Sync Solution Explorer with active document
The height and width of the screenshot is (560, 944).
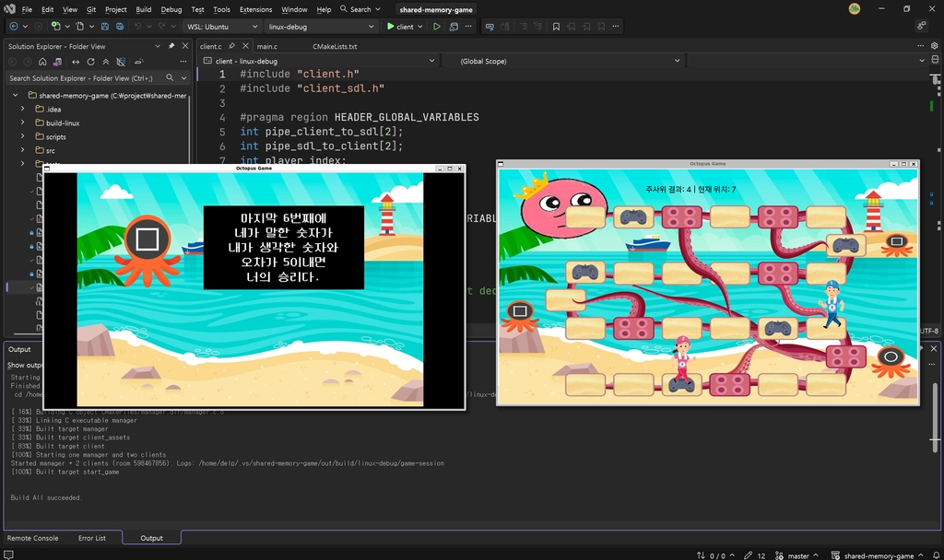76,62
